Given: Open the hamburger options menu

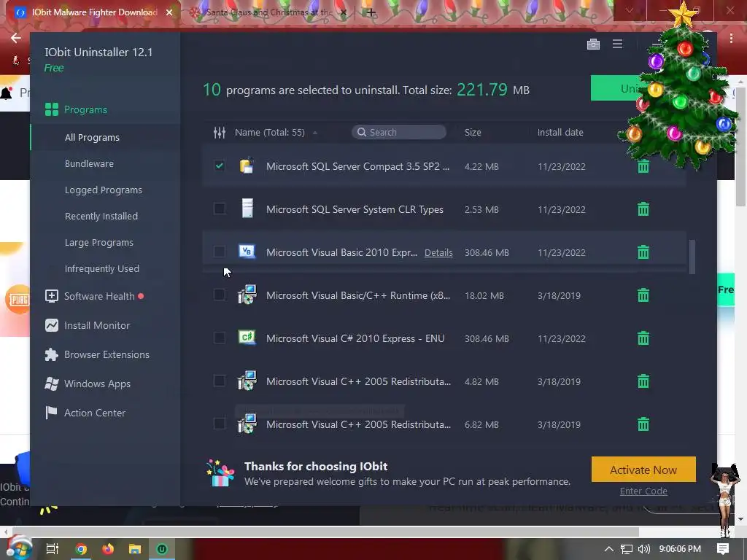Looking at the screenshot, I should click(x=617, y=44).
